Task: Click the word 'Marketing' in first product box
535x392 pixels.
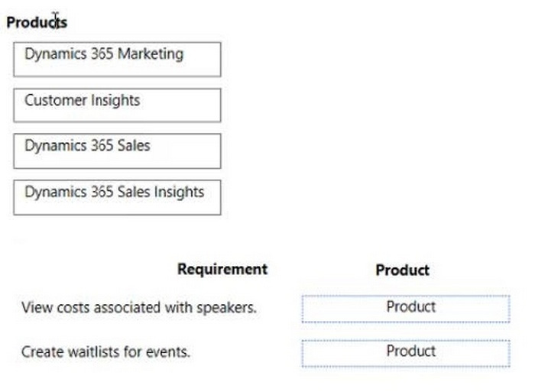Action: click(x=151, y=54)
